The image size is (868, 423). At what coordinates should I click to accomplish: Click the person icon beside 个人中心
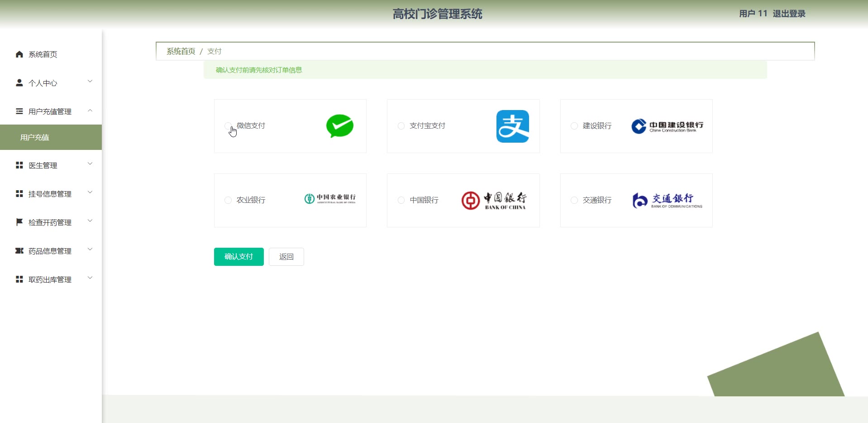[19, 83]
